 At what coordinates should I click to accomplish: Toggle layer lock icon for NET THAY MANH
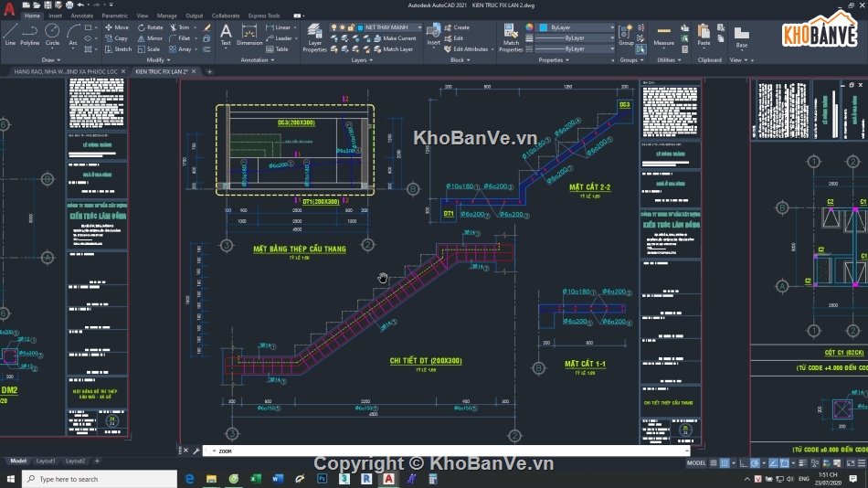351,27
